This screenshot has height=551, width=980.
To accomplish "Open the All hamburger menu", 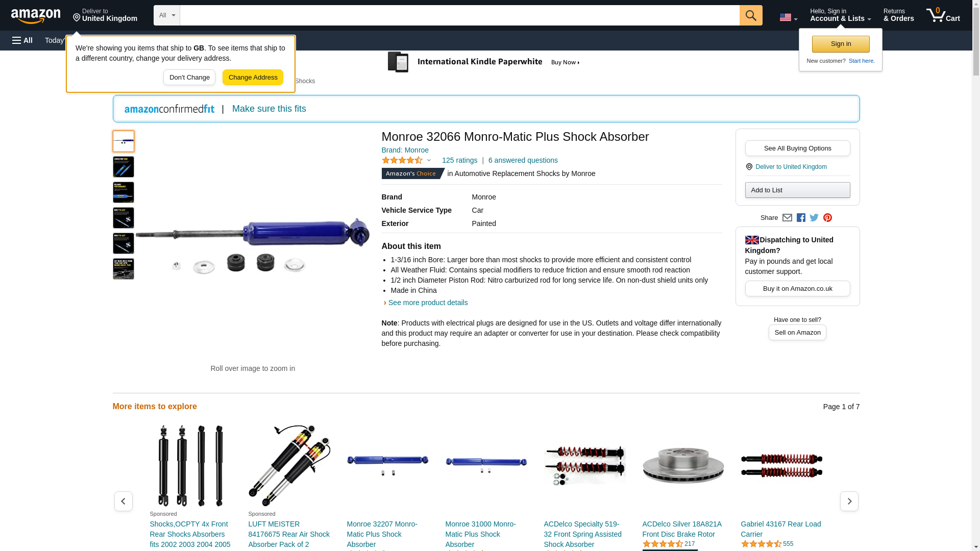I will pyautogui.click(x=22, y=40).
